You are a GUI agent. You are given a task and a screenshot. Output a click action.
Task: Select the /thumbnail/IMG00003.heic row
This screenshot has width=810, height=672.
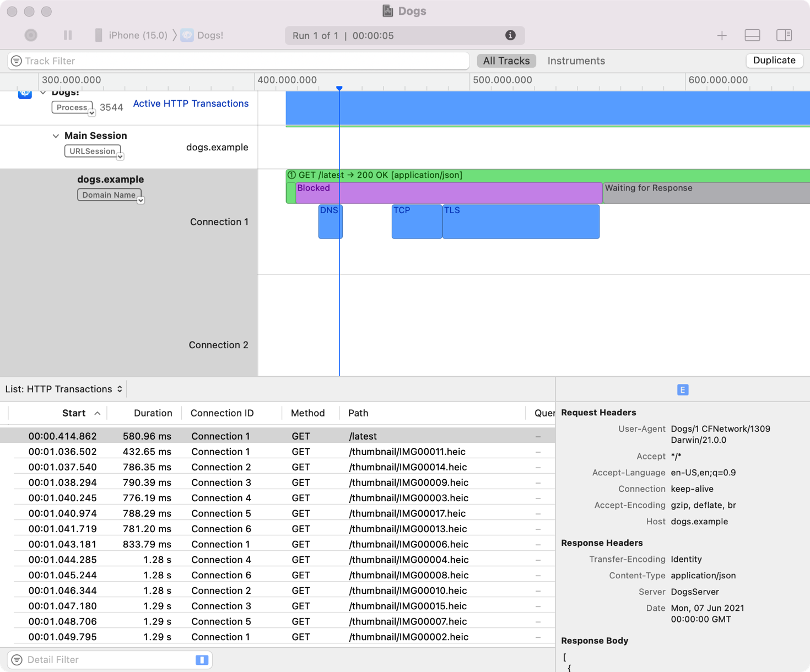click(278, 497)
